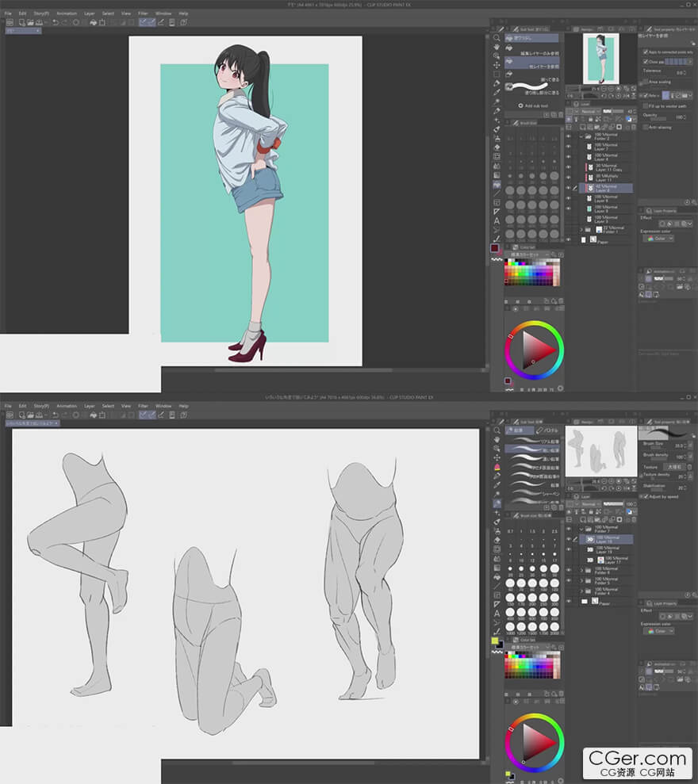
Task: Expand Folder 1 in top layer panel
Action: (581, 228)
